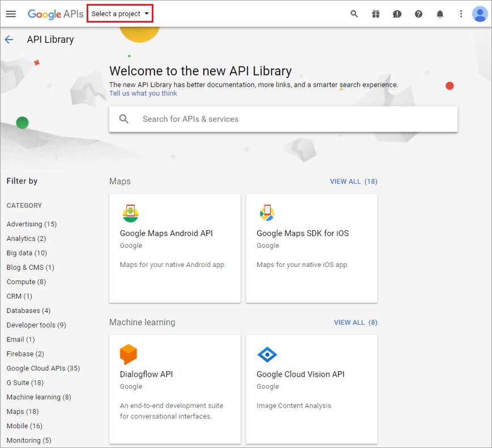
Task: Filter by Databases (4) category
Action: point(28,311)
